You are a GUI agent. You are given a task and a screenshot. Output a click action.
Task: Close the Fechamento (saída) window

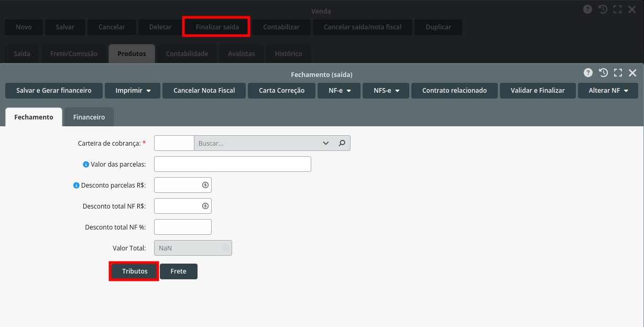click(632, 73)
